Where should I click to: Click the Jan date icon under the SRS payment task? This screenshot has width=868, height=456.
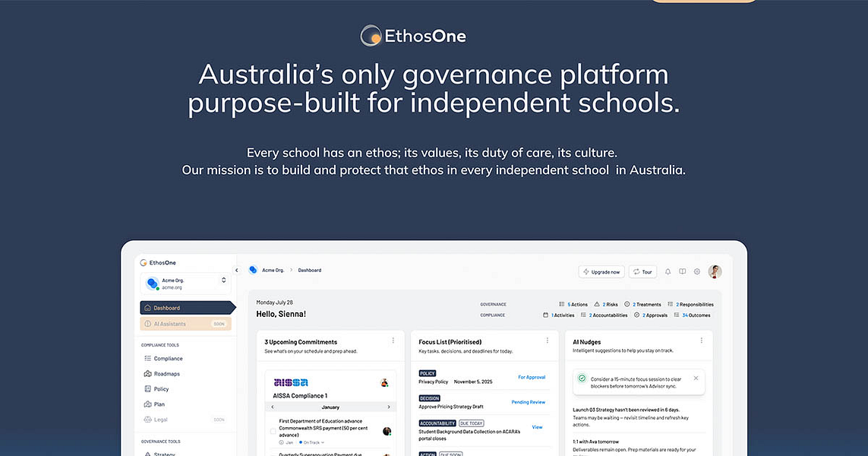click(x=281, y=442)
